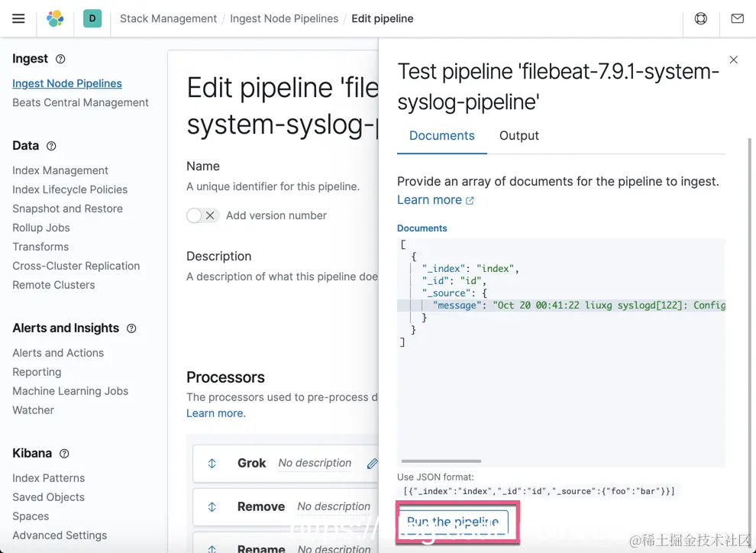Screen dimensions: 756x553
Task: Edit the Grok processor pencil icon
Action: coord(372,463)
